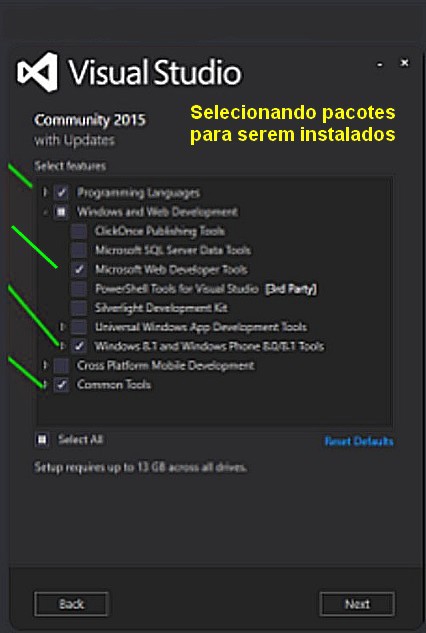
Task: Collapse Windows and Web Development node
Action: point(45,212)
